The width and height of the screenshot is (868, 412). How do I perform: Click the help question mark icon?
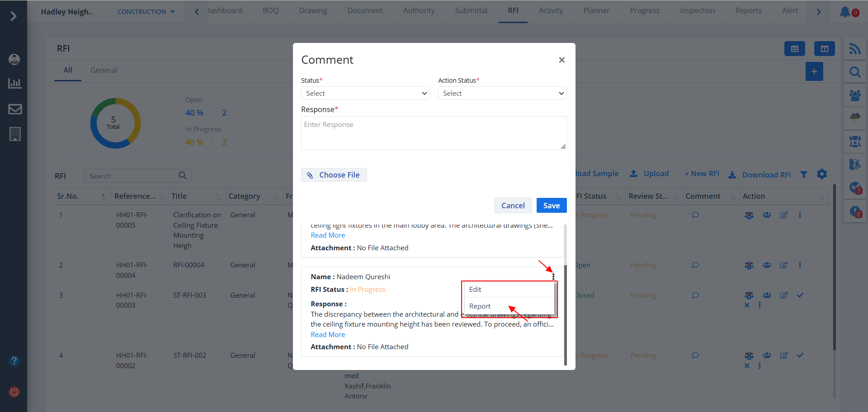pyautogui.click(x=14, y=360)
